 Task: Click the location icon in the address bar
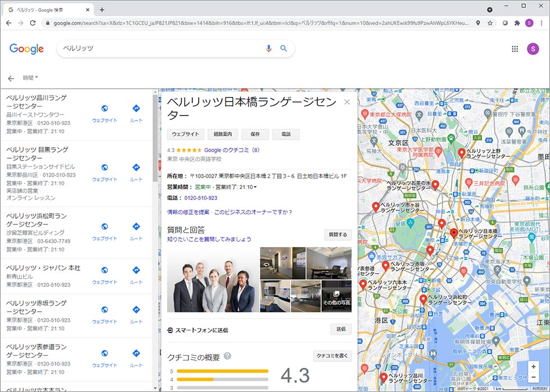coord(478,23)
